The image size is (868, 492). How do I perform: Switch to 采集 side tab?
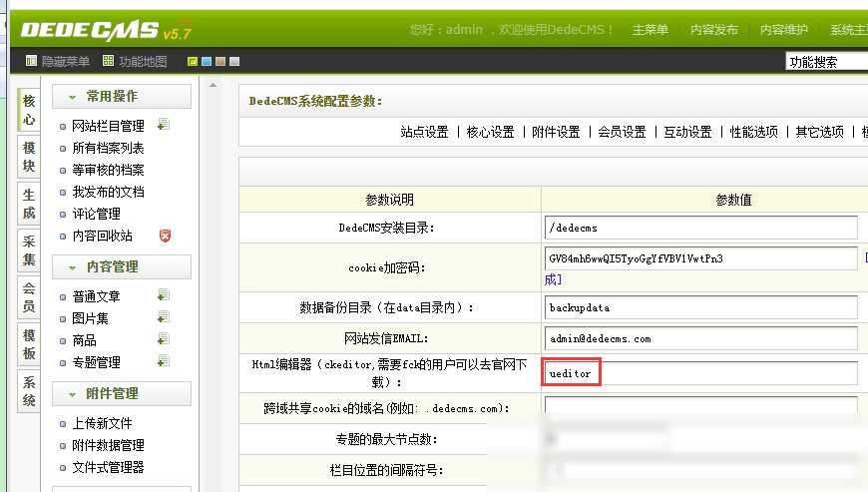pyautogui.click(x=29, y=250)
